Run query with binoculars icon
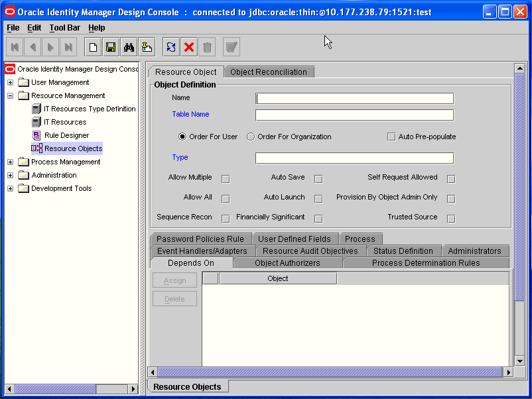The image size is (532, 399). 129,47
